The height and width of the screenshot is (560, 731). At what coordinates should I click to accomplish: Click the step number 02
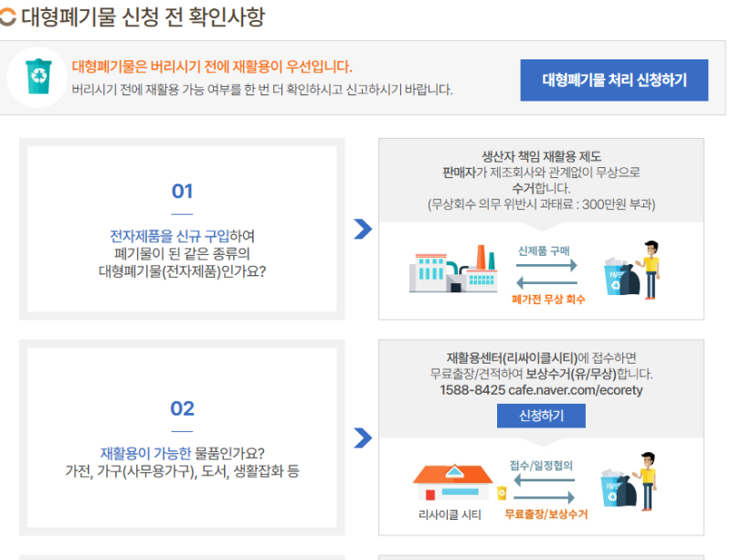pyautogui.click(x=182, y=408)
